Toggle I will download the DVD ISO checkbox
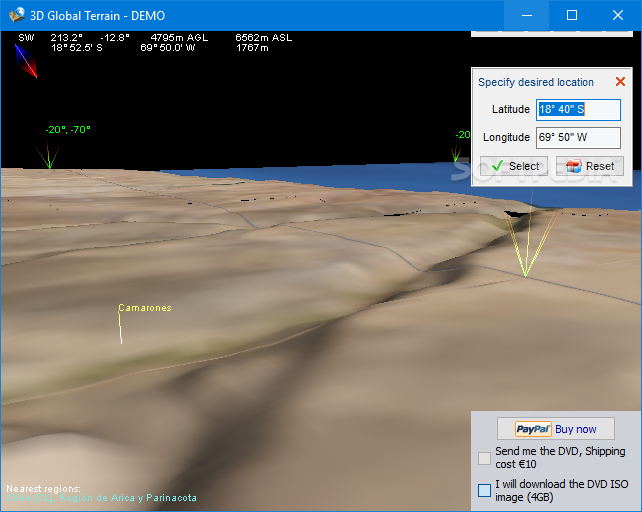The image size is (642, 512). pyautogui.click(x=484, y=490)
